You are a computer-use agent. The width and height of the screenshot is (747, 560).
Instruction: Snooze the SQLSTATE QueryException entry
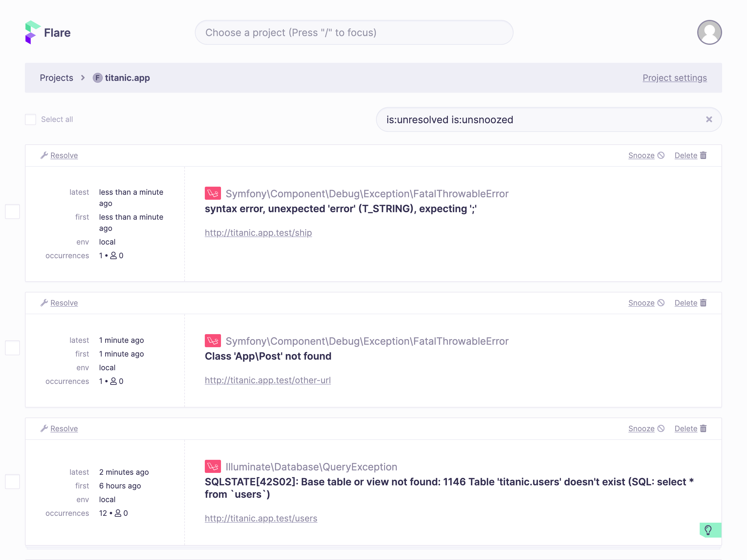[x=641, y=428]
